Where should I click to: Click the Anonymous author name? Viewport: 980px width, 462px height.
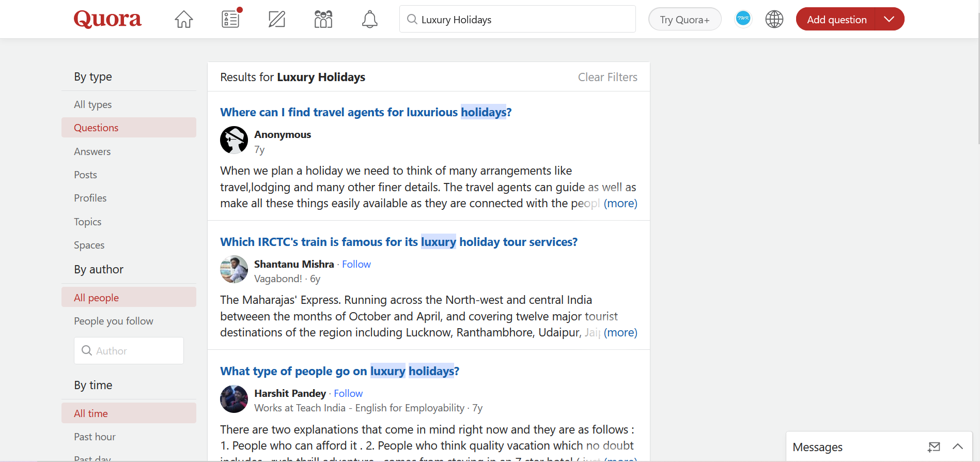(283, 134)
